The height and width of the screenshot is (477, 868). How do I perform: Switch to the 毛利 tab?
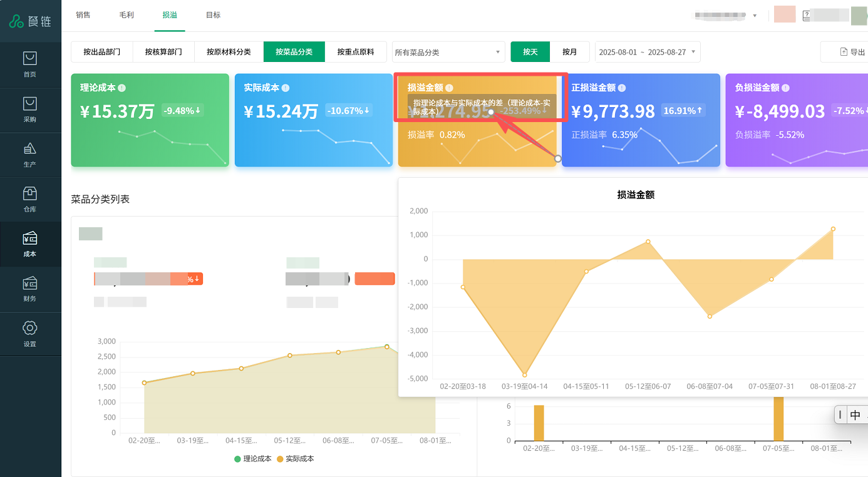pos(127,15)
